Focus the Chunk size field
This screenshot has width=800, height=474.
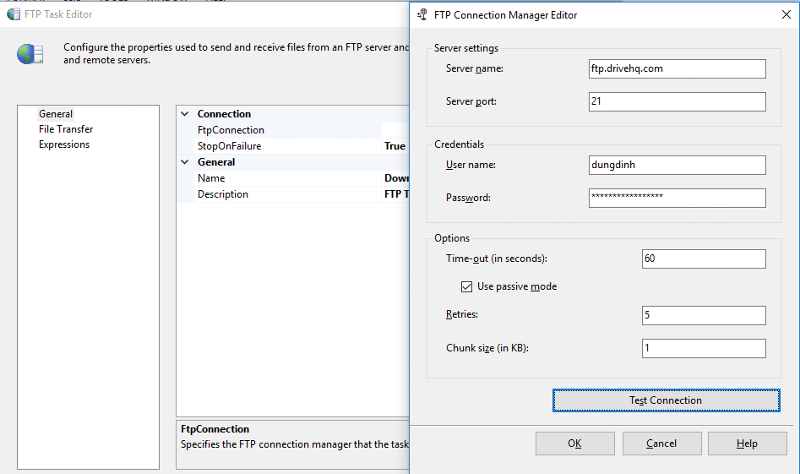(704, 348)
